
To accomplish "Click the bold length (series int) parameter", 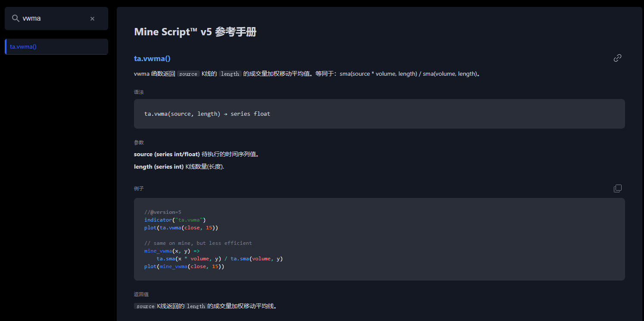I will [159, 167].
